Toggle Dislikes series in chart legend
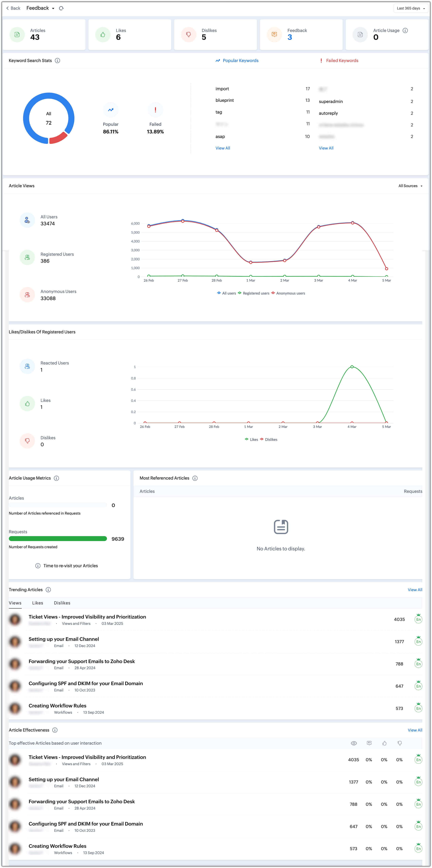 coord(268,439)
